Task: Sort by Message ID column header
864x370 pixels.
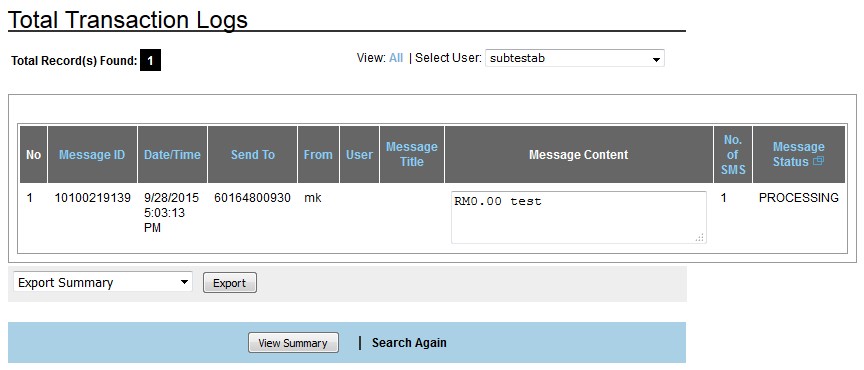Action: point(92,155)
